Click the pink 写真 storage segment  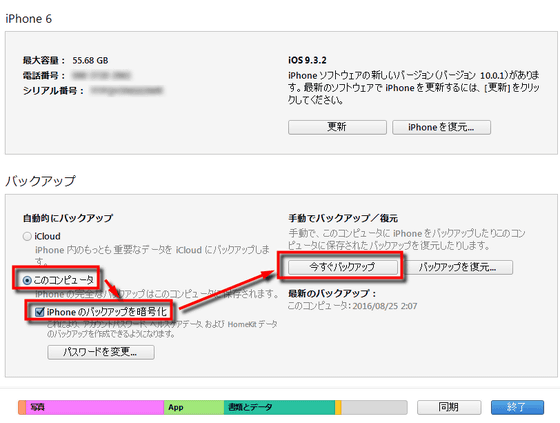[x=95, y=407]
